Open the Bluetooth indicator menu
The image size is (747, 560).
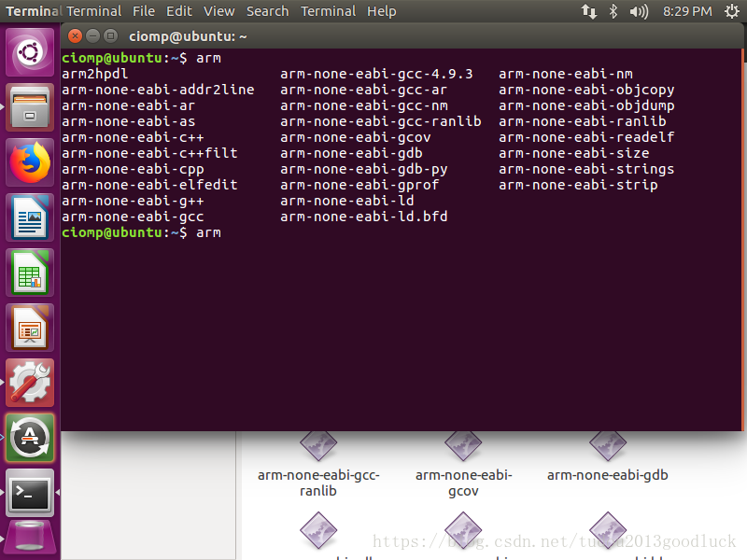click(x=613, y=11)
